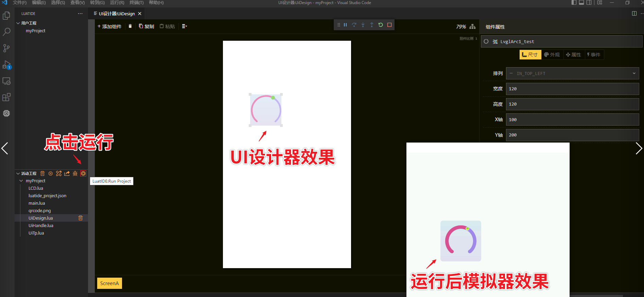Open the align options icon in designer toolbar

pyautogui.click(x=185, y=26)
